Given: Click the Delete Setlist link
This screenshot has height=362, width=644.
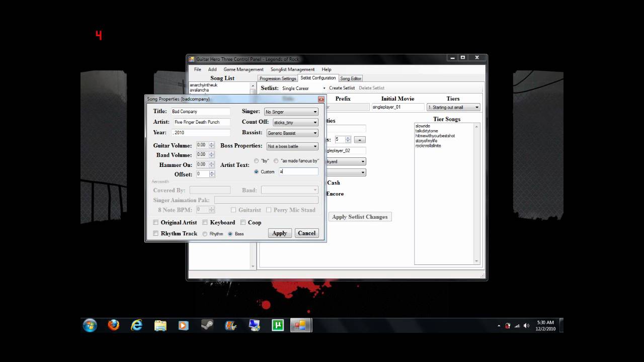Looking at the screenshot, I should click(372, 88).
